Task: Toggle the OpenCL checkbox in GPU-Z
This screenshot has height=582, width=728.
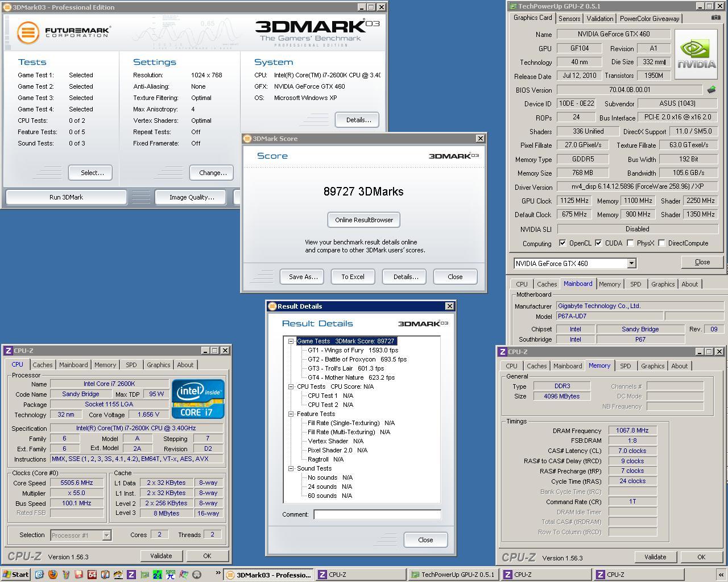Action: click(x=562, y=243)
